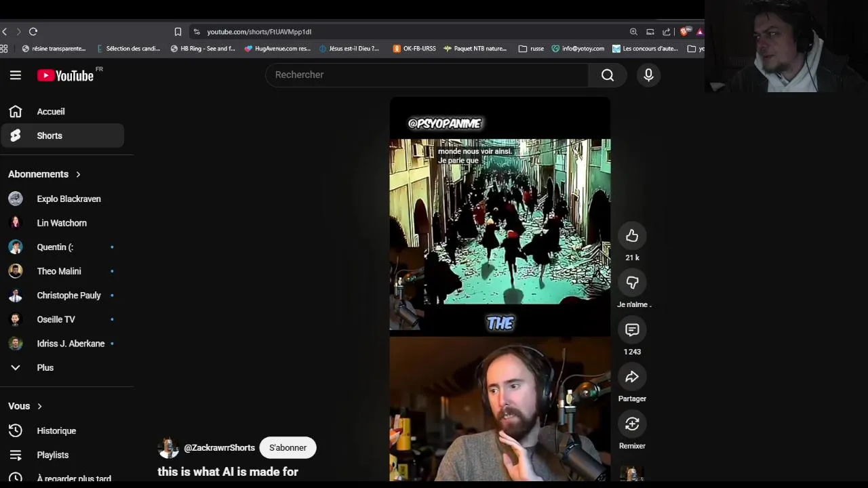Viewport: 868px width, 488px height.
Task: Open info@yotoy.com bookmark
Action: [578, 49]
